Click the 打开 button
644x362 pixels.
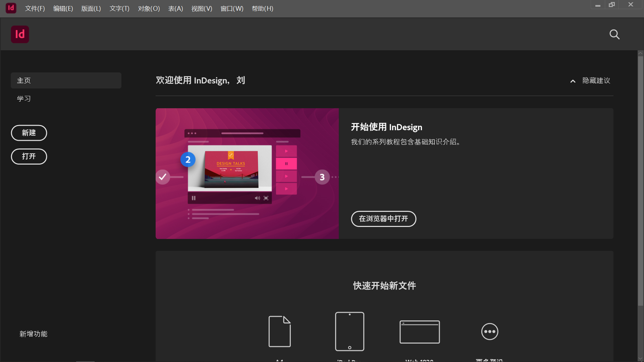point(29,157)
